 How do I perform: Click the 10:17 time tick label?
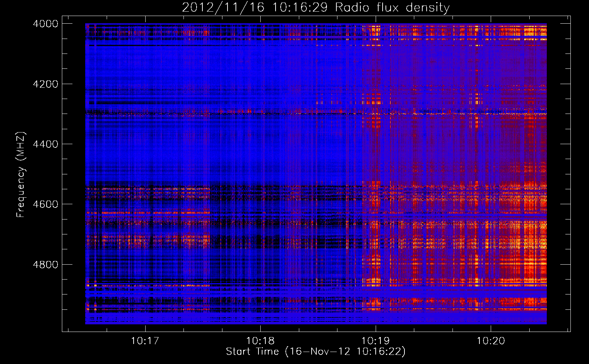click(x=145, y=341)
